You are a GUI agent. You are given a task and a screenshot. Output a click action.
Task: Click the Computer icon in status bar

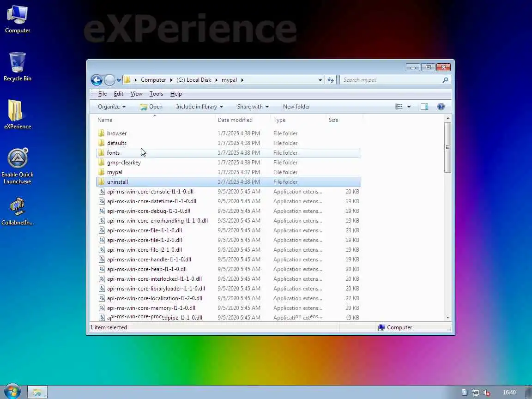pos(381,327)
